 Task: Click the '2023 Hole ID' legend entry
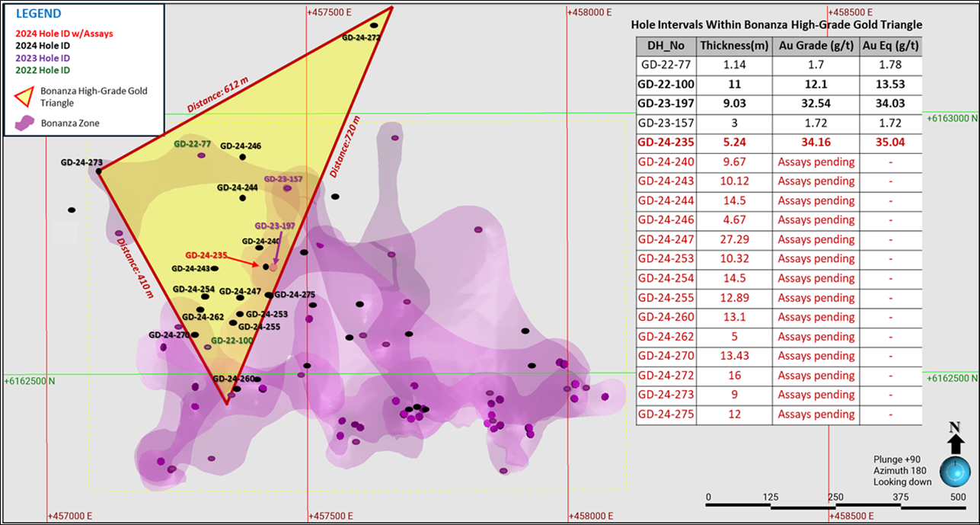tap(45, 58)
